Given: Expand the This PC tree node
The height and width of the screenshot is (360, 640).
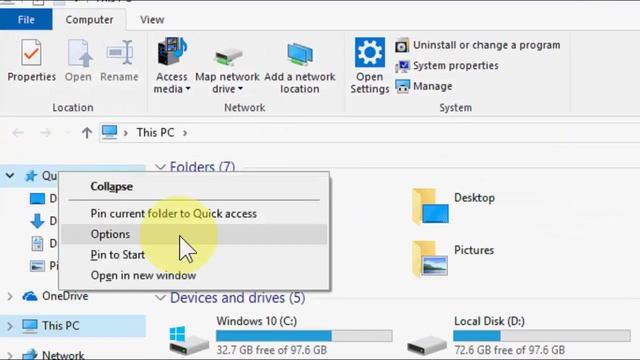Looking at the screenshot, I should (x=10, y=326).
